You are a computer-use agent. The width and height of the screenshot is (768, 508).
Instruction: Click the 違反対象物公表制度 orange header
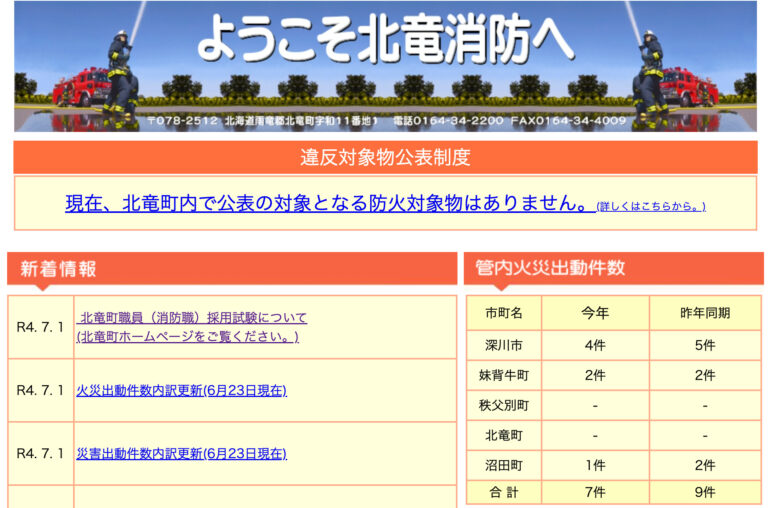click(x=385, y=157)
